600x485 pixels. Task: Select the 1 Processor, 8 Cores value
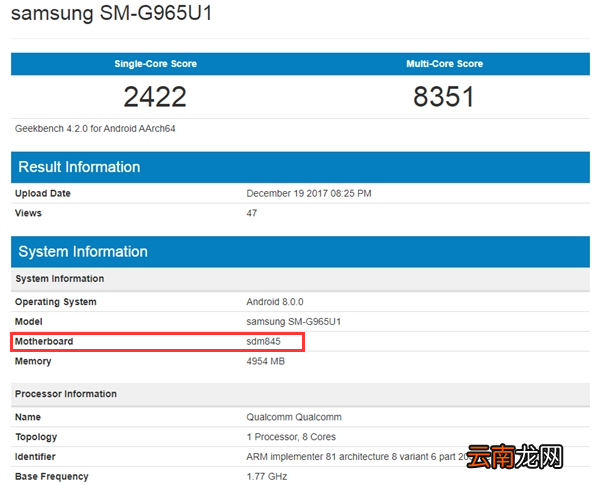click(291, 437)
